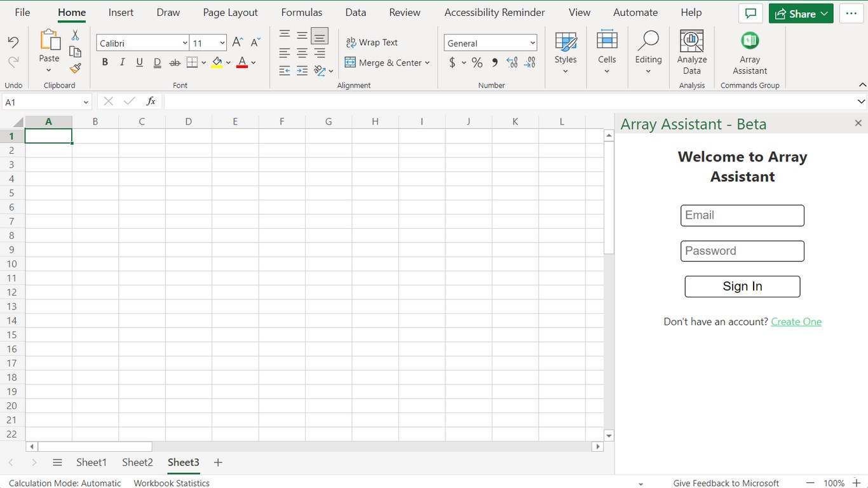868x488 pixels.
Task: Open Analyze Data
Action: click(692, 53)
